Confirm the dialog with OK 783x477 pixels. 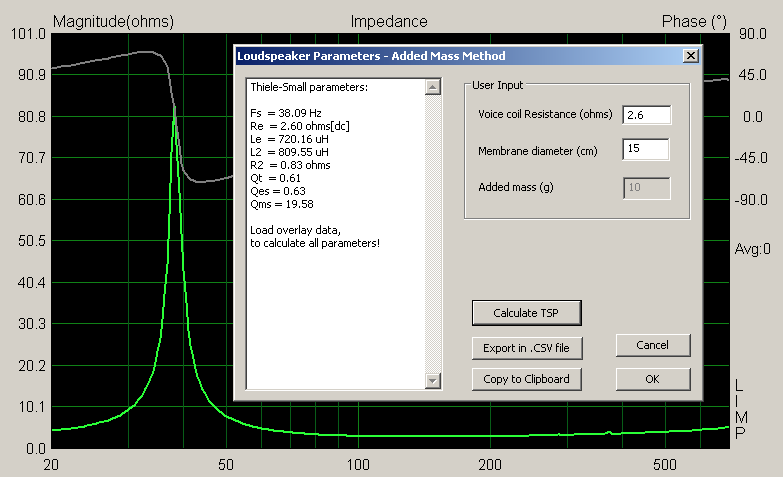(653, 379)
